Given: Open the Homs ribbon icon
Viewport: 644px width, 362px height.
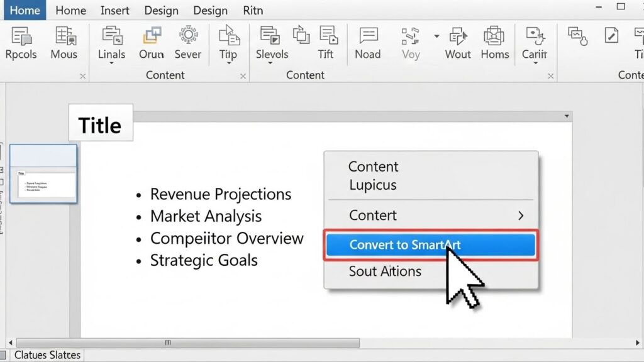Looking at the screenshot, I should (495, 36).
